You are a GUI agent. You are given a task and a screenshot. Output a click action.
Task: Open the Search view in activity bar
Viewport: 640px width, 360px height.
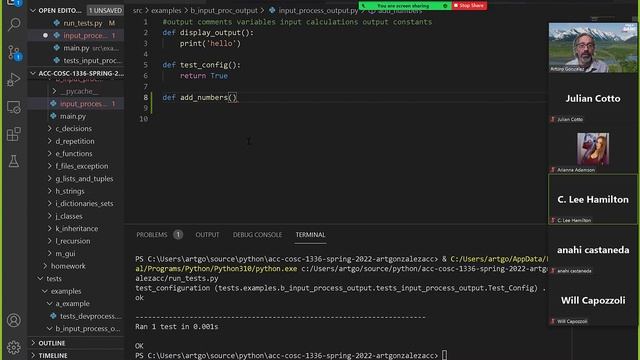14,24
